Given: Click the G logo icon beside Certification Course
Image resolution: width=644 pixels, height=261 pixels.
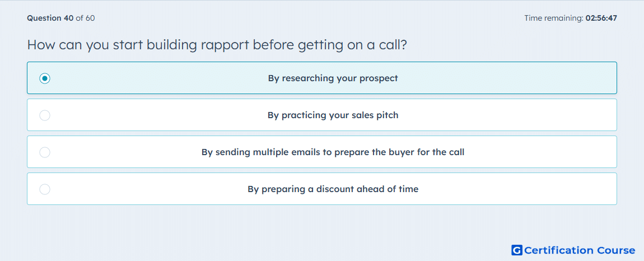Looking at the screenshot, I should point(517,250).
